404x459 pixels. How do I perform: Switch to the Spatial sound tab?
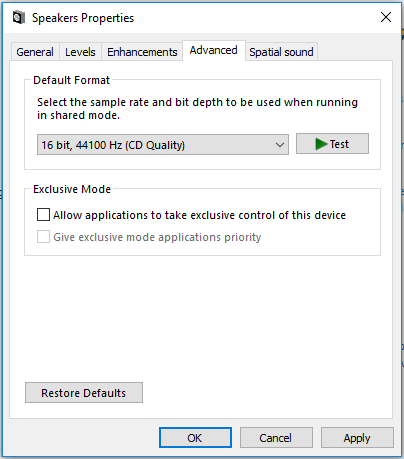[281, 52]
